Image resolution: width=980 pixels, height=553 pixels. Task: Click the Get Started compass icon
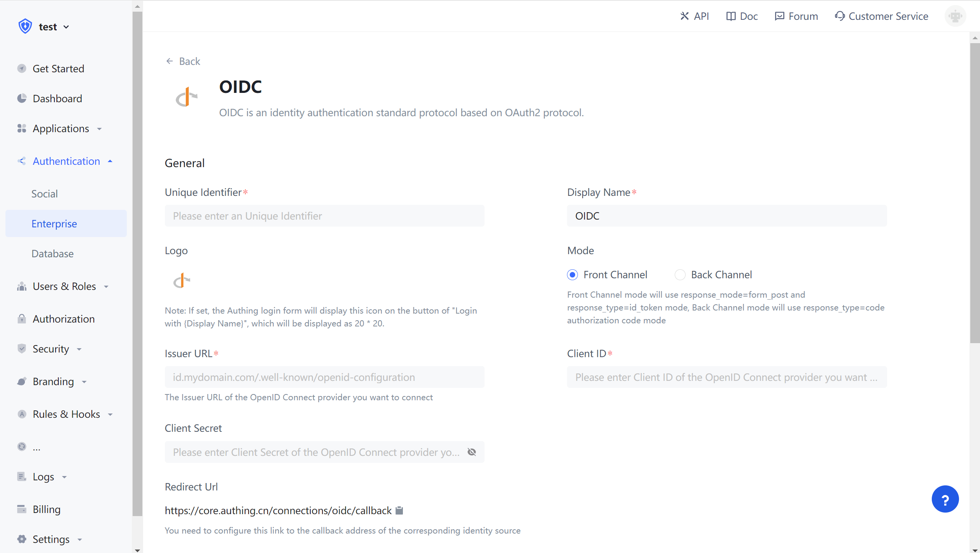tap(22, 68)
